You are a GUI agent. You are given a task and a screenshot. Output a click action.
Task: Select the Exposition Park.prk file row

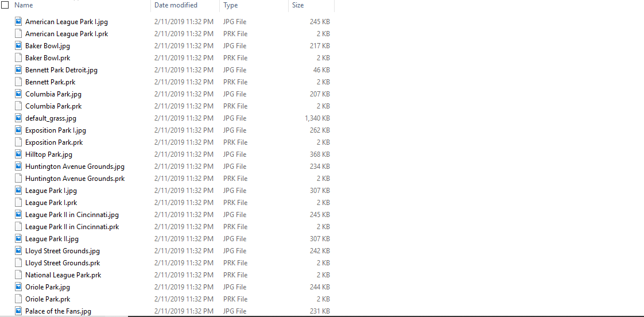pyautogui.click(x=173, y=142)
